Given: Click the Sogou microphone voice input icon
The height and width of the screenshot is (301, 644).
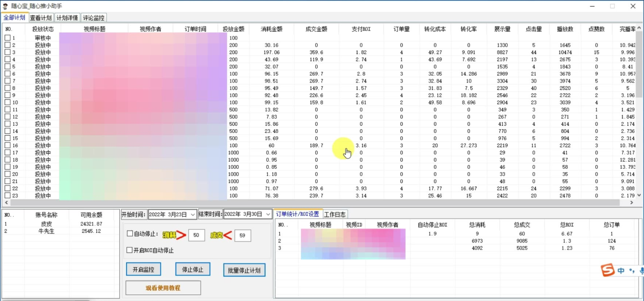Looking at the screenshot, I should click(x=641, y=271).
